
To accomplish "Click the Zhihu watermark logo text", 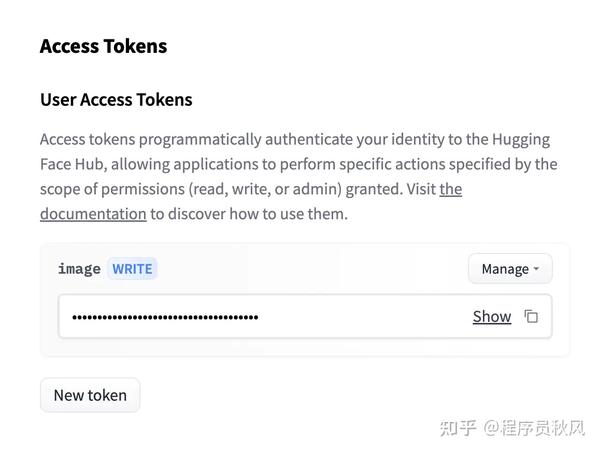I will click(x=458, y=428).
